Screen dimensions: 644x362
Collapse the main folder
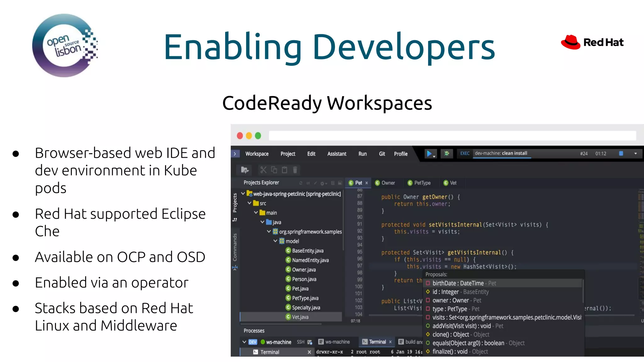click(256, 212)
